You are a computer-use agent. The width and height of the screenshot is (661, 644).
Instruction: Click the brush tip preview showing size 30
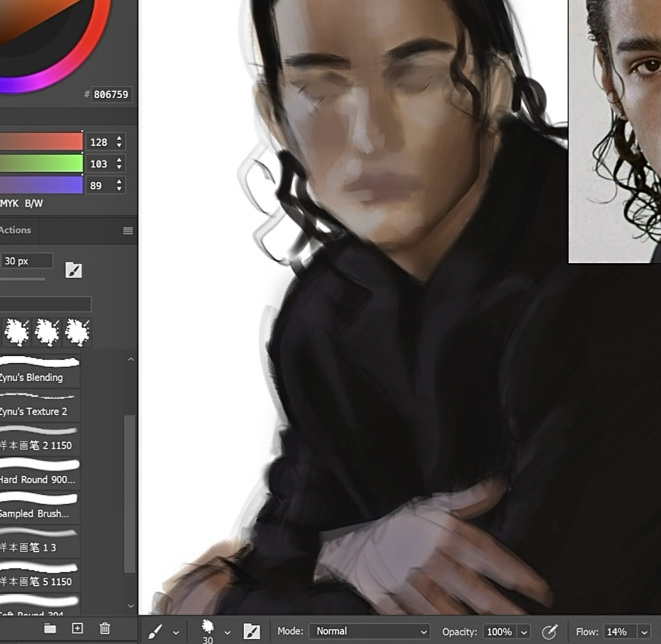pos(208,628)
